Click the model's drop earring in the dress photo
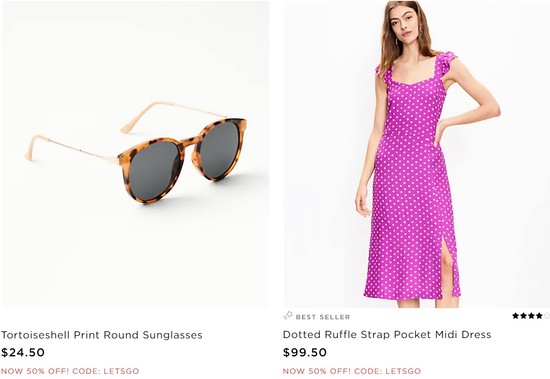Viewport: 550px width, 379px height. (397, 40)
